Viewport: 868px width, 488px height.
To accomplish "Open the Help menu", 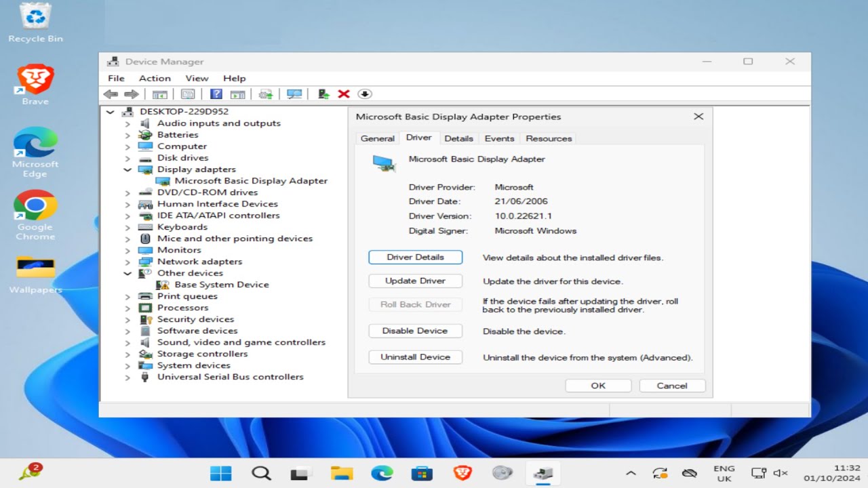I will pyautogui.click(x=234, y=79).
